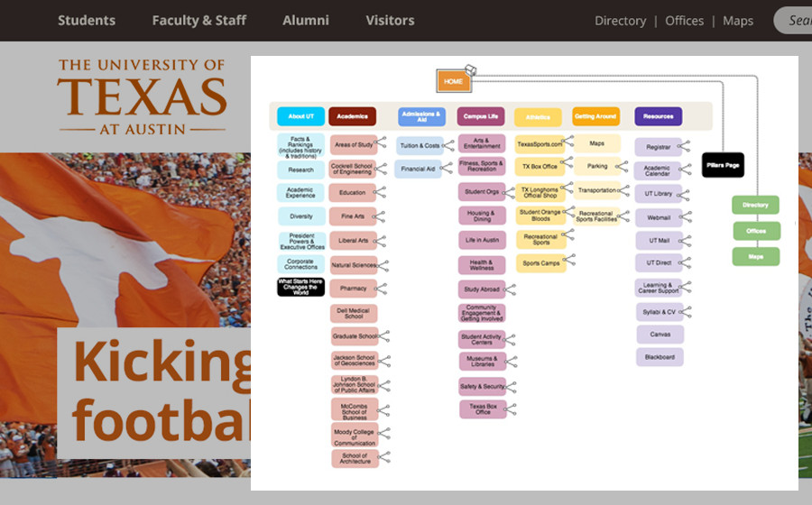Select the Academics category node

pyautogui.click(x=352, y=116)
